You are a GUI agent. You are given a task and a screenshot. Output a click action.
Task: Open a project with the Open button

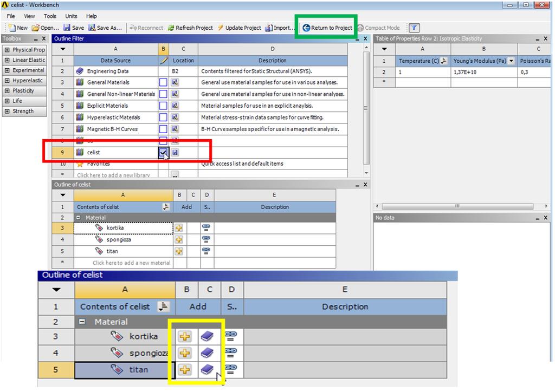[x=45, y=28]
